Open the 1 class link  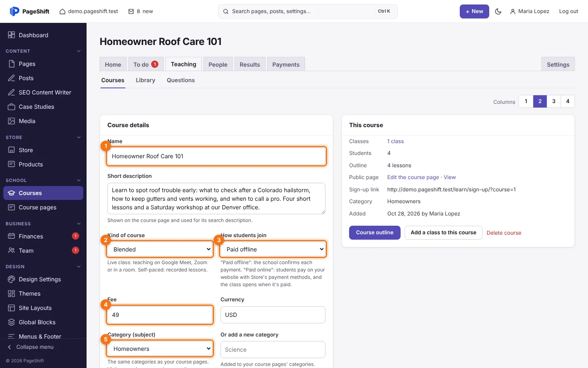pos(396,141)
